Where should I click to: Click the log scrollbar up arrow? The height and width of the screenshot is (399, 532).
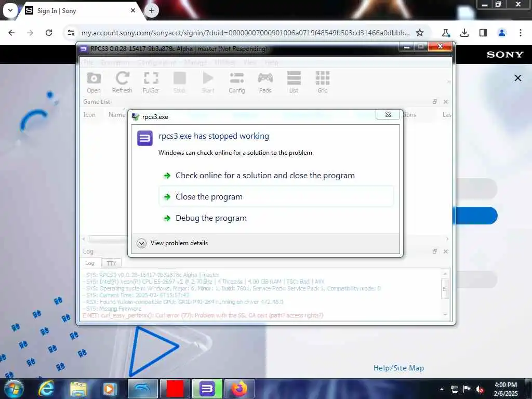445,274
